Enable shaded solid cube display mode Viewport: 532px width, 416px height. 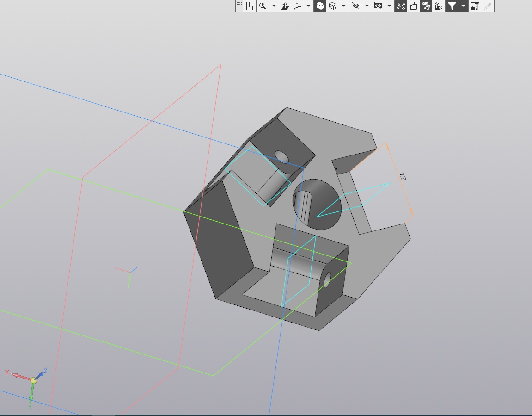pos(320,6)
